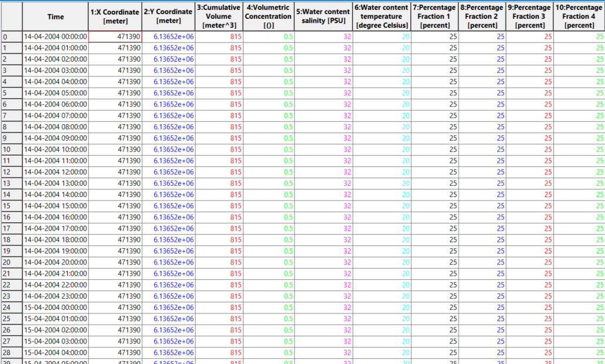Screen dimensions: 605x364
Task: Select the 8:Percentage Fraction 2 header
Action: coord(482,16)
